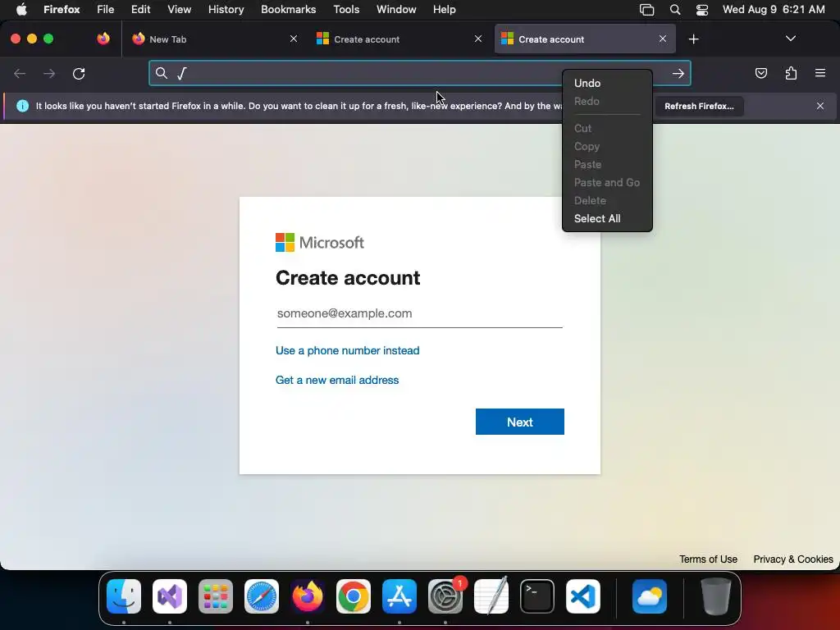
Task: Close the active Create account tab
Action: [663, 39]
